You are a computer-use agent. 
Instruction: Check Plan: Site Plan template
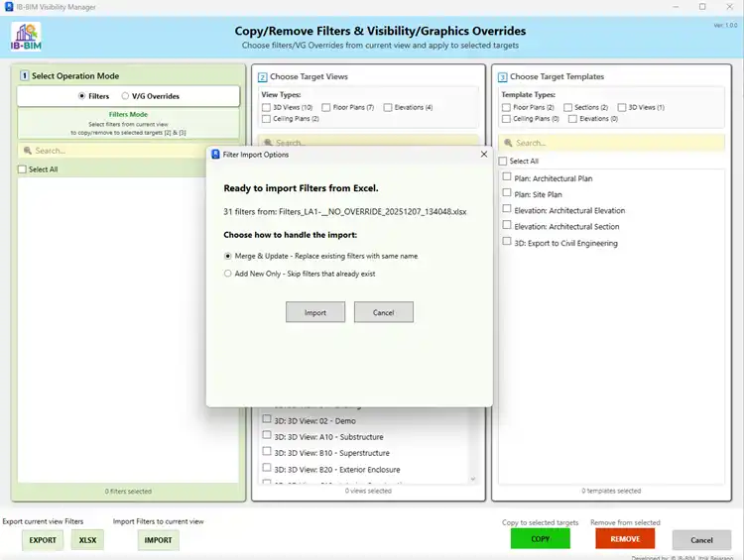(507, 193)
